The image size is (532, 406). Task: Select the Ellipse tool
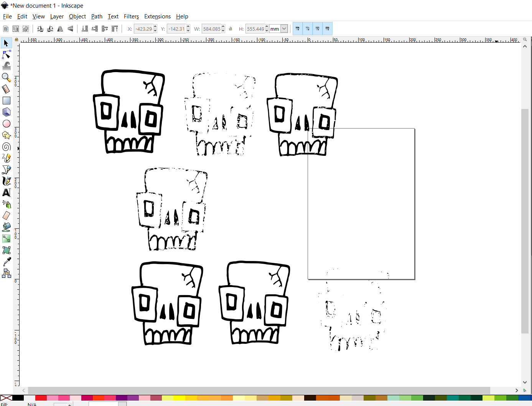(x=6, y=124)
